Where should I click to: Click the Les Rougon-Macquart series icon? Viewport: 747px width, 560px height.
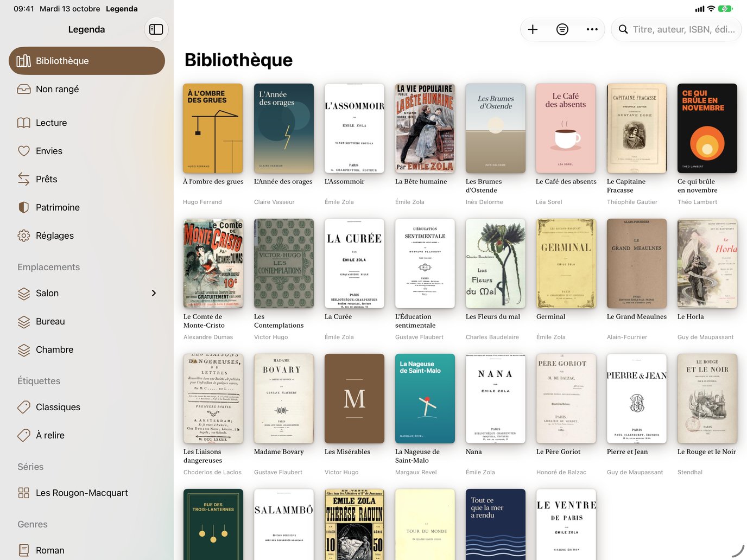click(x=24, y=493)
